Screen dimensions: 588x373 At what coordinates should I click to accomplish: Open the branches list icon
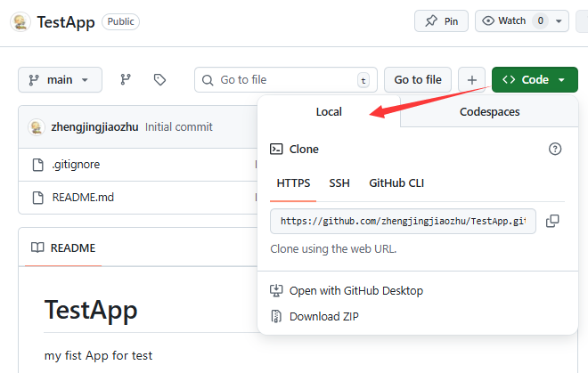pyautogui.click(x=126, y=80)
